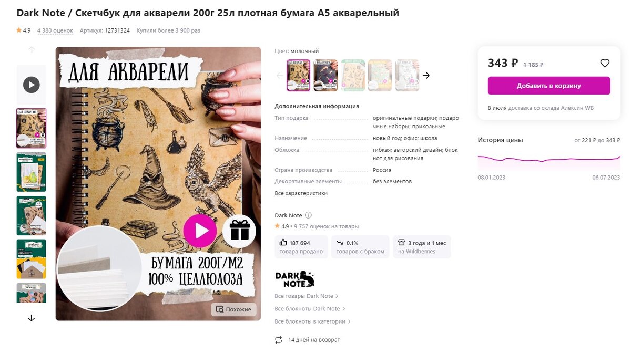Open the pear watercolor gallery thumbnail

32,172
